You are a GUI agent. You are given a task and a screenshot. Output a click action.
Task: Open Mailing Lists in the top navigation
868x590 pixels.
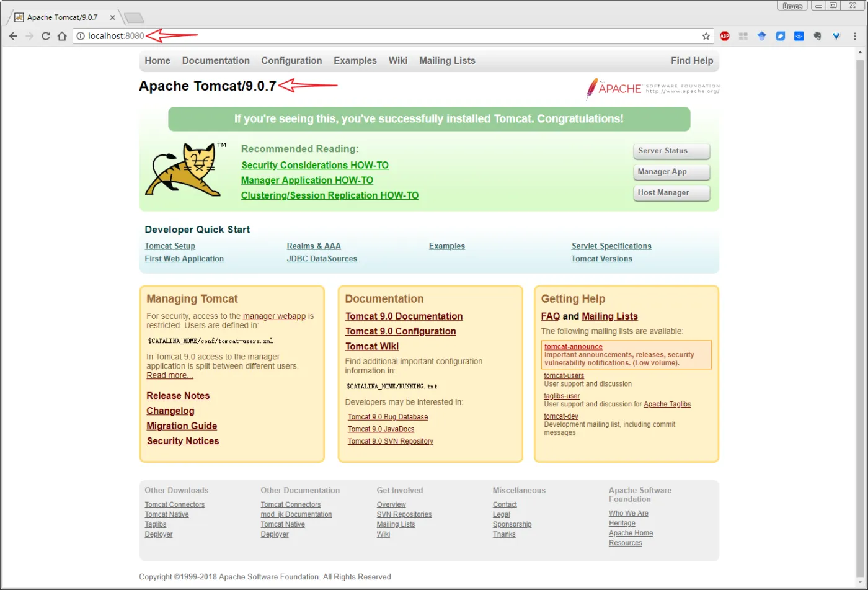(447, 61)
